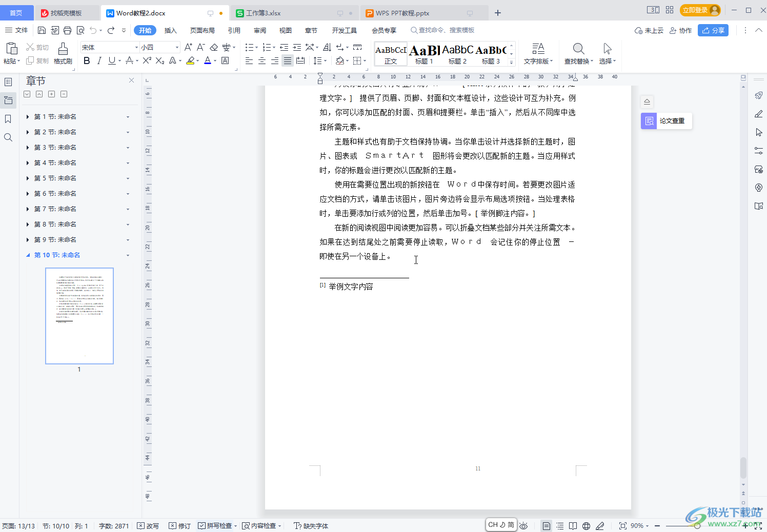Apply 标题 1 heading style

click(425, 54)
